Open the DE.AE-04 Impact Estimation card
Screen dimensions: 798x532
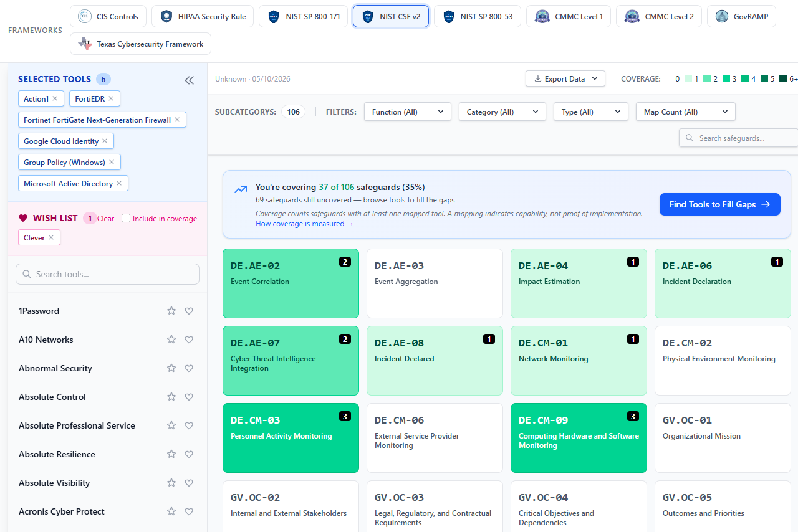[579, 283]
